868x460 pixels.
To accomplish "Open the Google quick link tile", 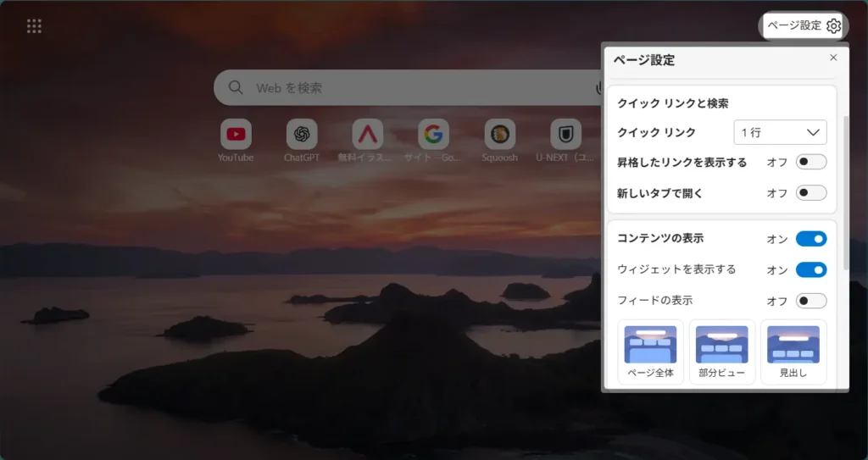I will pyautogui.click(x=433, y=134).
